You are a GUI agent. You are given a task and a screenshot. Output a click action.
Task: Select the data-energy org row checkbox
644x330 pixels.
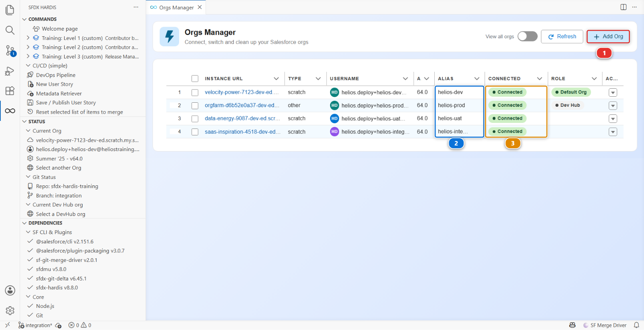click(195, 118)
